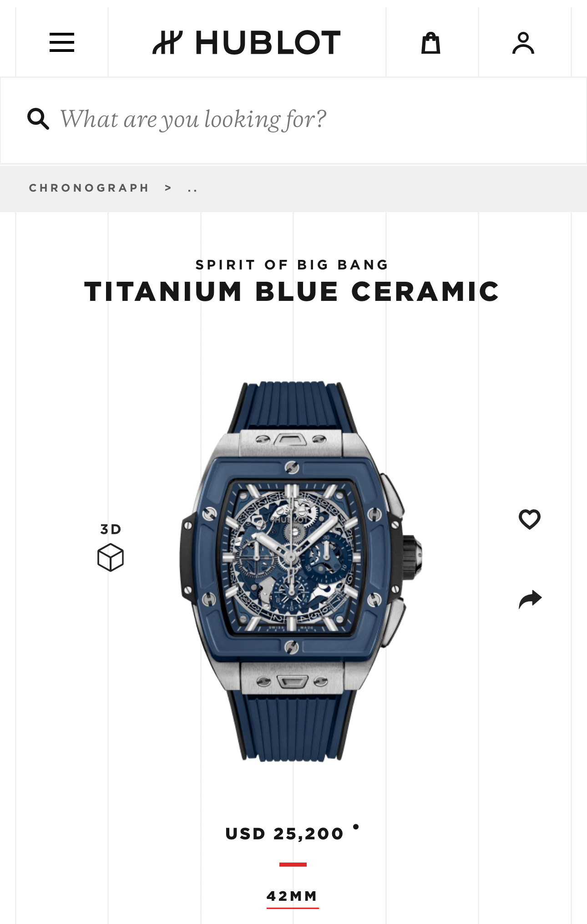The height and width of the screenshot is (924, 587).
Task: Click the TITANIUM BLUE CERAMIC title
Action: (x=292, y=291)
